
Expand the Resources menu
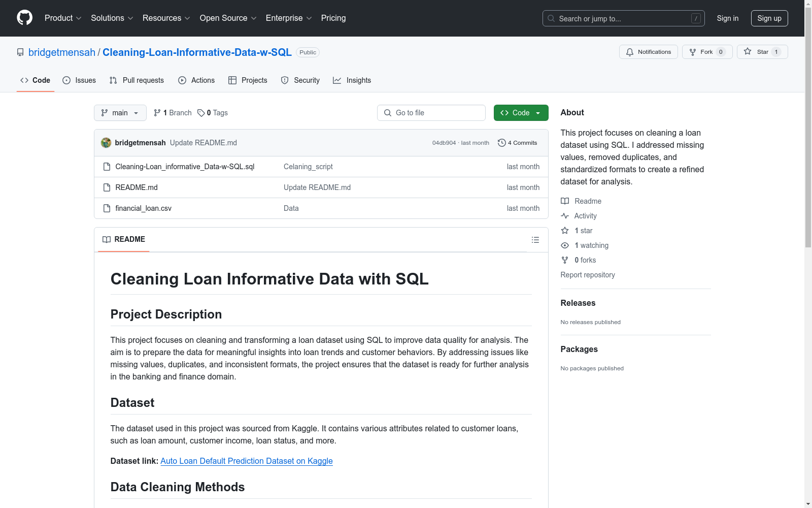click(166, 18)
